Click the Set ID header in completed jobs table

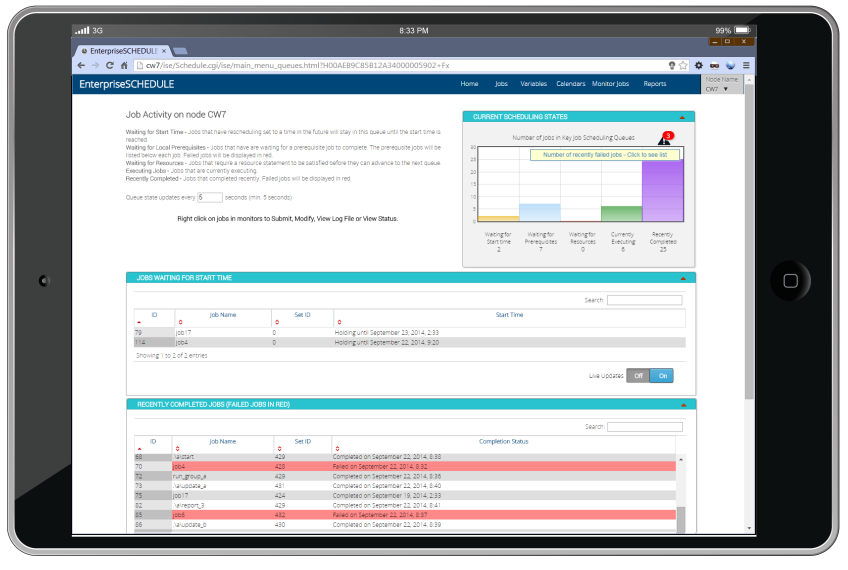click(303, 442)
